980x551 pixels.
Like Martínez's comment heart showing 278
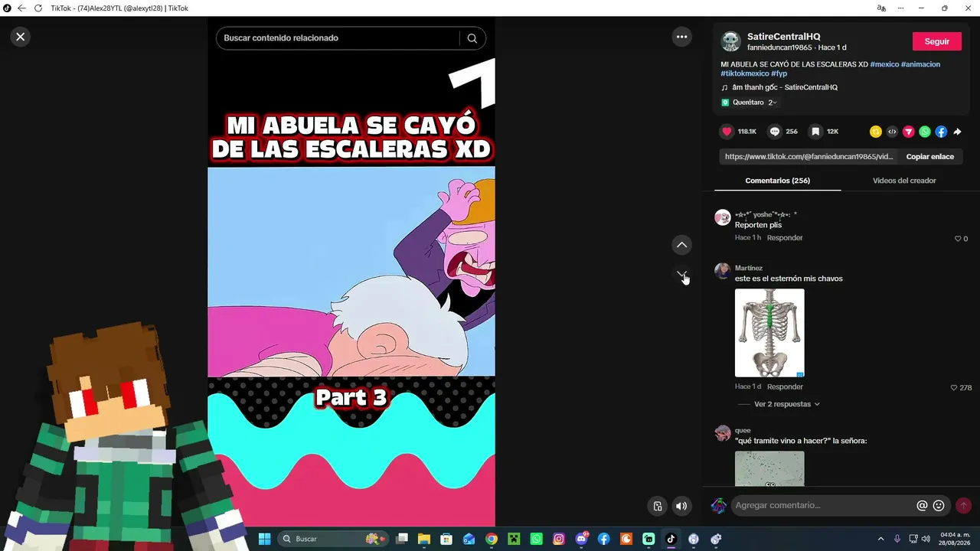point(954,388)
